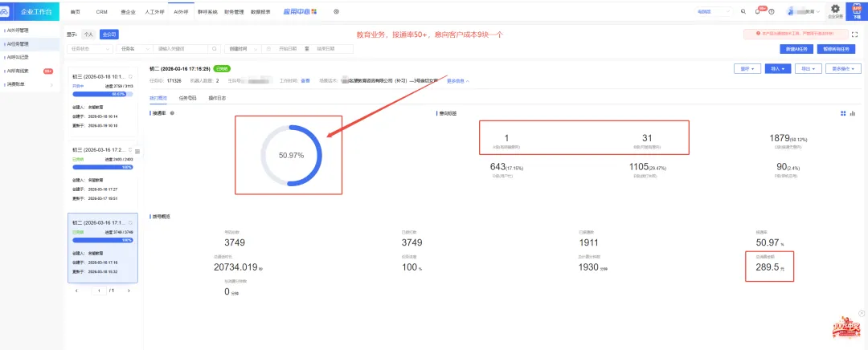This screenshot has width=868, height=350.
Task: Focus the keyword search input field
Action: [x=181, y=49]
